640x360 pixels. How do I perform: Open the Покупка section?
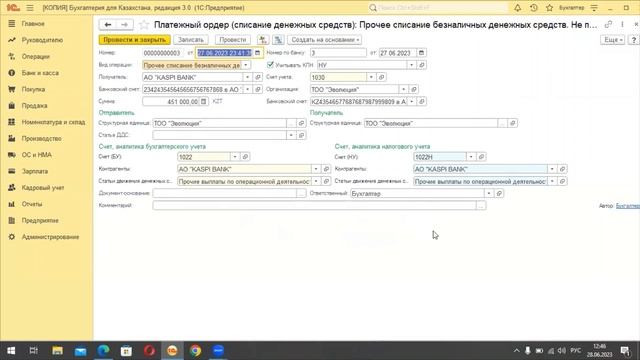33,89
